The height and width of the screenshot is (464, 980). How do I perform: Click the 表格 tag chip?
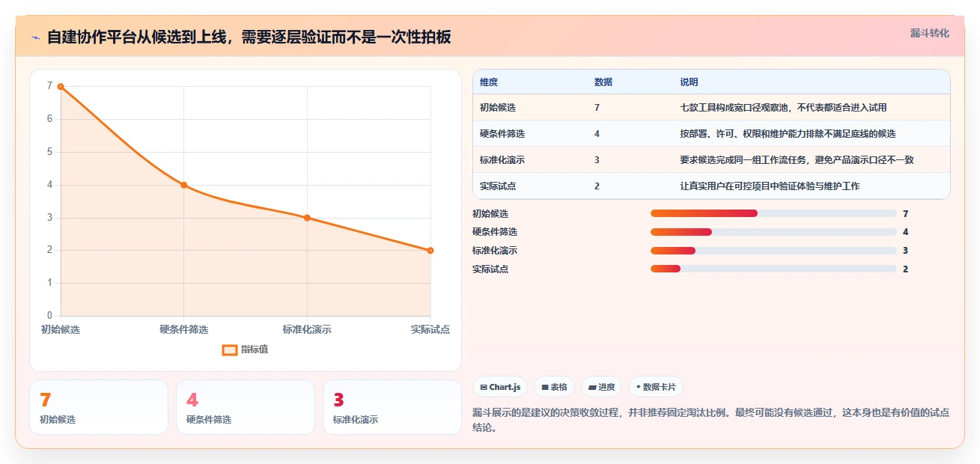click(x=554, y=387)
